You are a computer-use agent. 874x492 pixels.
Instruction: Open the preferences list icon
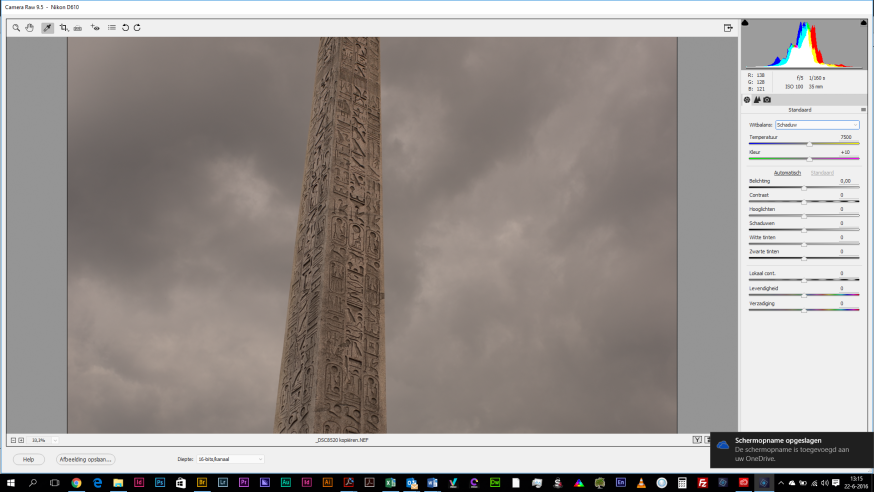click(x=111, y=28)
